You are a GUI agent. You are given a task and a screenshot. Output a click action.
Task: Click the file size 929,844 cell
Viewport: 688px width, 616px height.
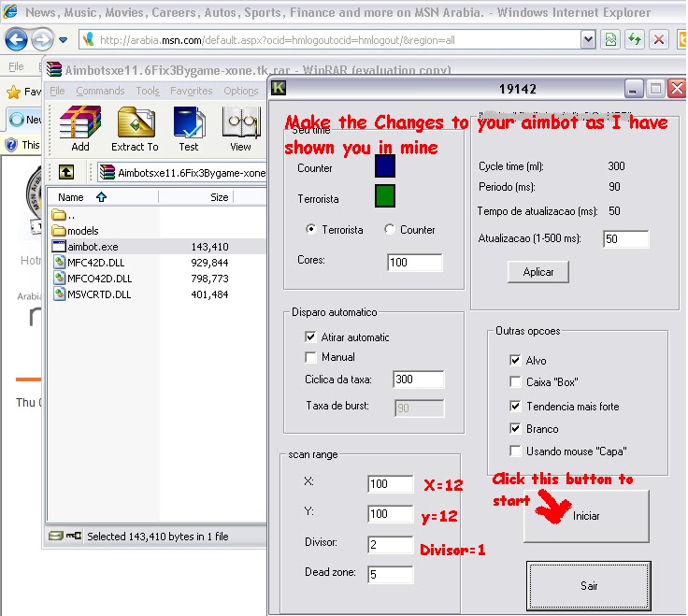click(209, 263)
